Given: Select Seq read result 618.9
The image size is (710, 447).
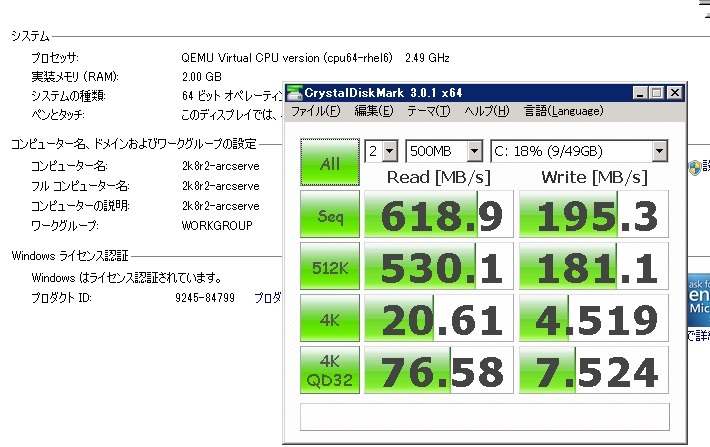Looking at the screenshot, I should [x=439, y=214].
